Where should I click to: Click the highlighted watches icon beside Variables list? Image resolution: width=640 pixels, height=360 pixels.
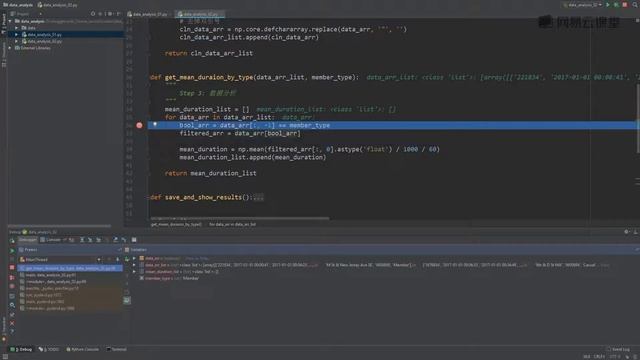click(127, 300)
